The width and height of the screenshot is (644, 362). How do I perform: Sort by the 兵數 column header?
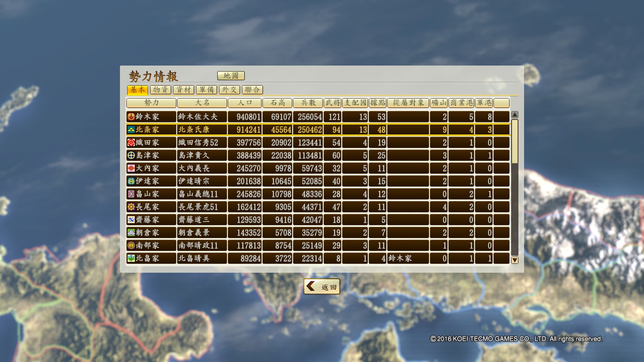308,103
